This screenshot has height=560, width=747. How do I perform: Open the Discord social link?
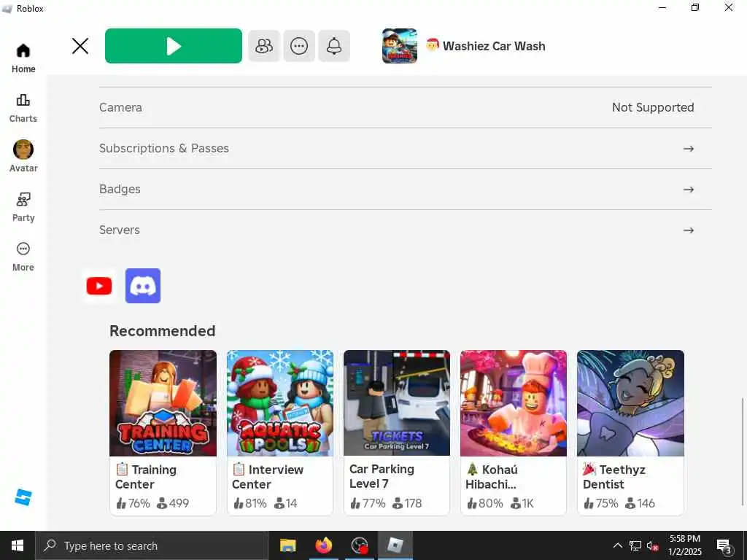[x=143, y=286]
